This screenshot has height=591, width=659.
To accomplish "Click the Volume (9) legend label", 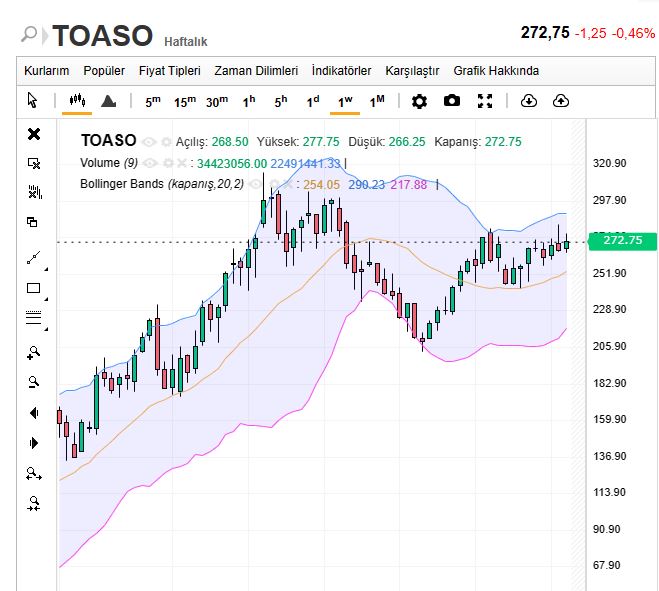I will (x=109, y=163).
